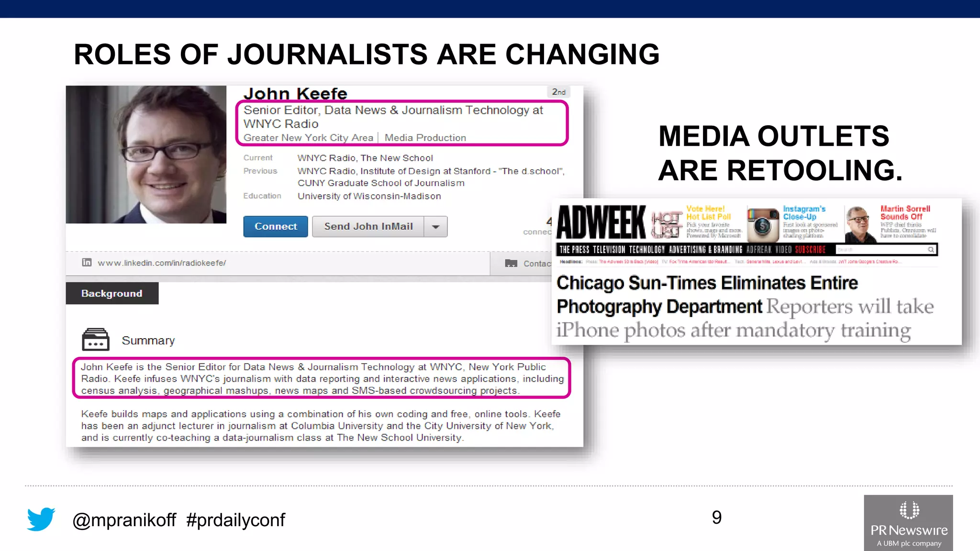Viewport: 980px width, 551px height.
Task: Click the blue Connect button
Action: click(275, 226)
